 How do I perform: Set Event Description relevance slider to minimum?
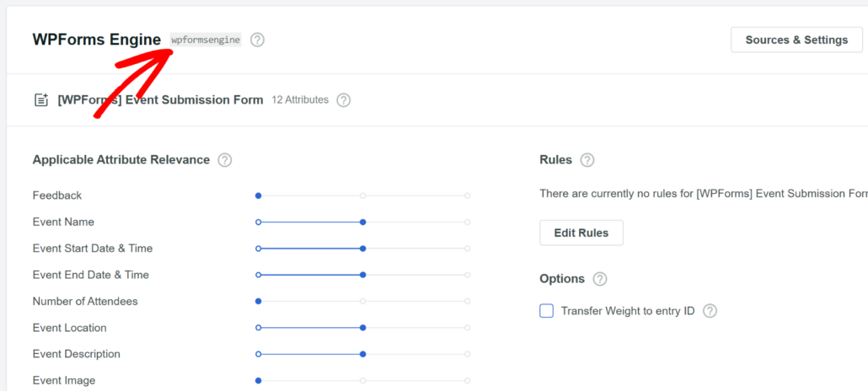[259, 354]
